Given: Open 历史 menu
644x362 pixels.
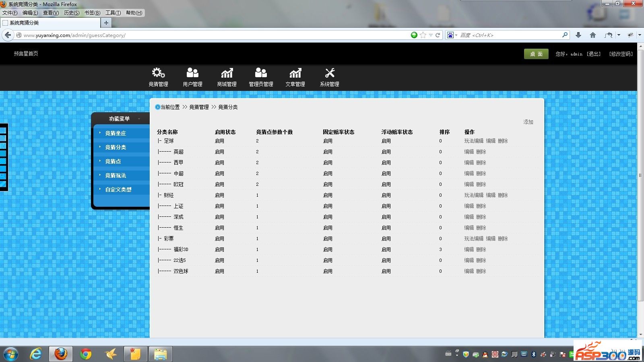Looking at the screenshot, I should point(72,13).
